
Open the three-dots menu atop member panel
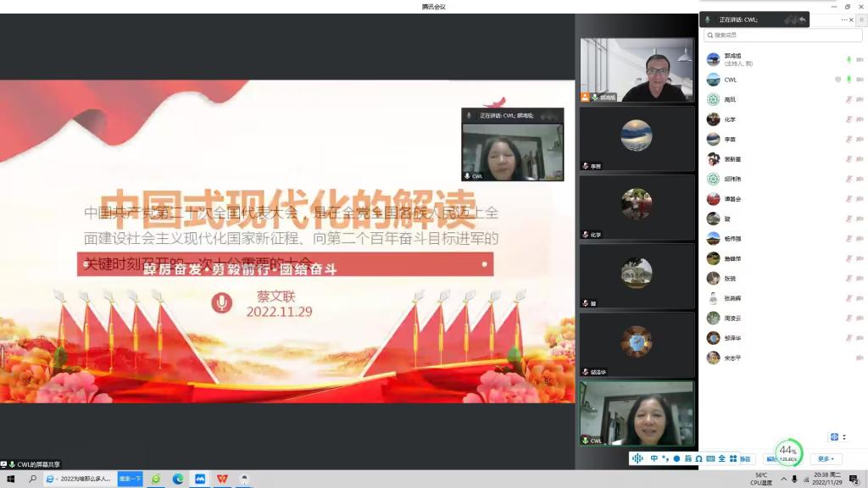(x=844, y=19)
